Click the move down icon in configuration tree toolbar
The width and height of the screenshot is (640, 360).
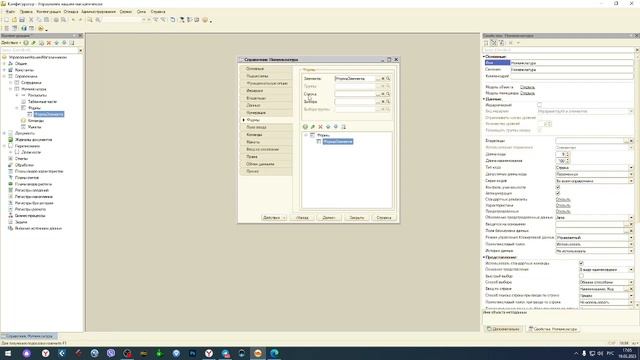coord(64,42)
